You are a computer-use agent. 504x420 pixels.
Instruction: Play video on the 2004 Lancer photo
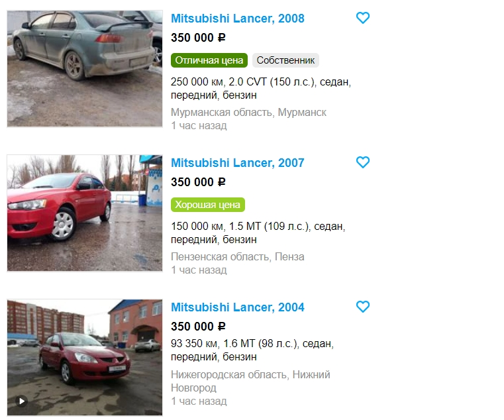coord(22,401)
